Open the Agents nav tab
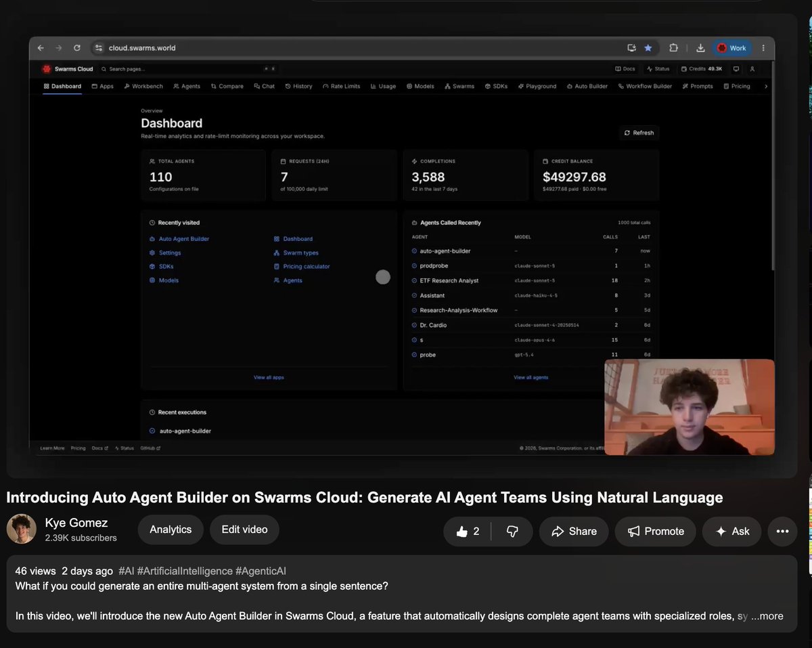Image resolution: width=812 pixels, height=648 pixels. (x=187, y=86)
